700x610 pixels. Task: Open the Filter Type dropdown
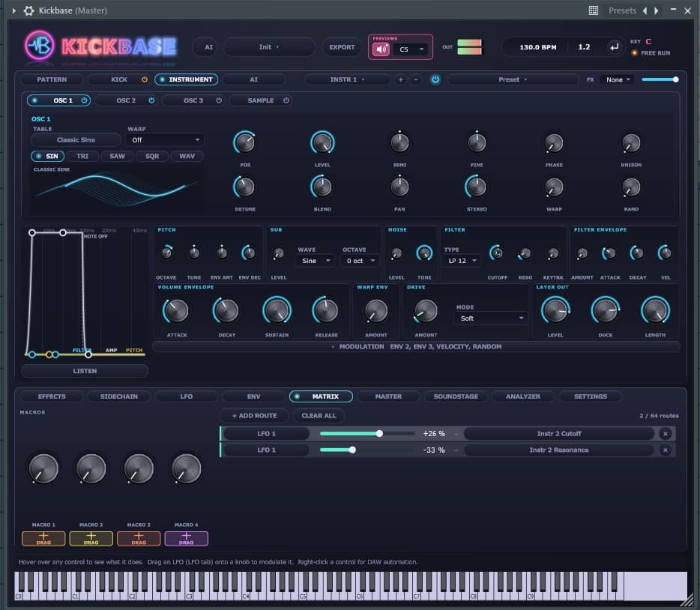462,261
